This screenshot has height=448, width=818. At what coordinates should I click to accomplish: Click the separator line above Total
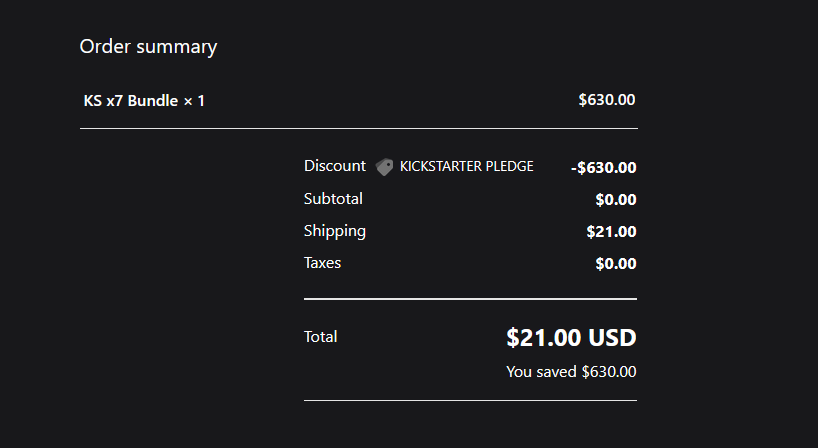coord(470,298)
